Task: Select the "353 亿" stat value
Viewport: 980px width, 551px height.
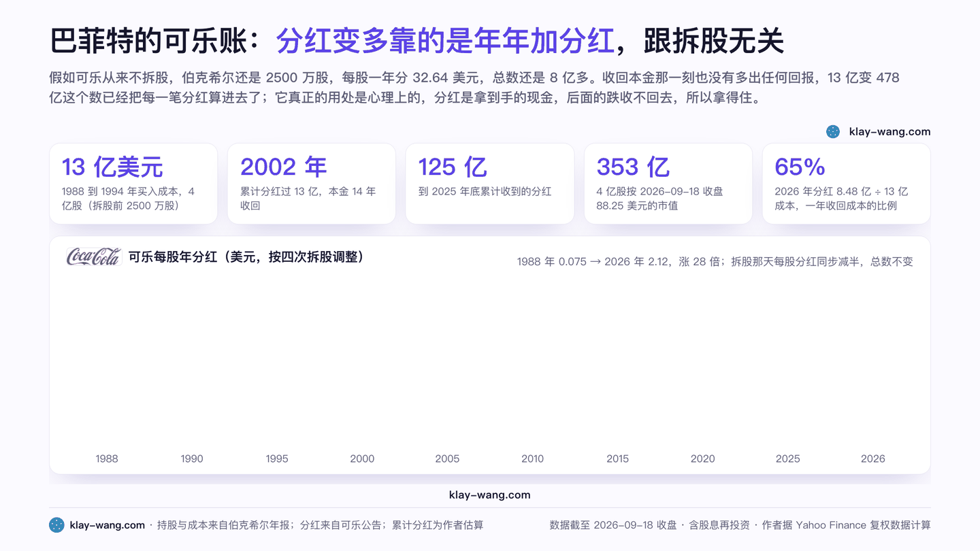Action: (633, 167)
